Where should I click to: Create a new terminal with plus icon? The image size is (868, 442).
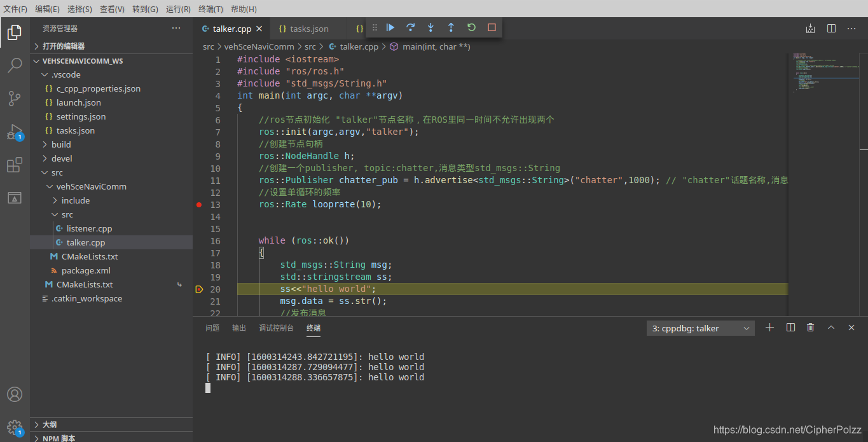(x=769, y=328)
